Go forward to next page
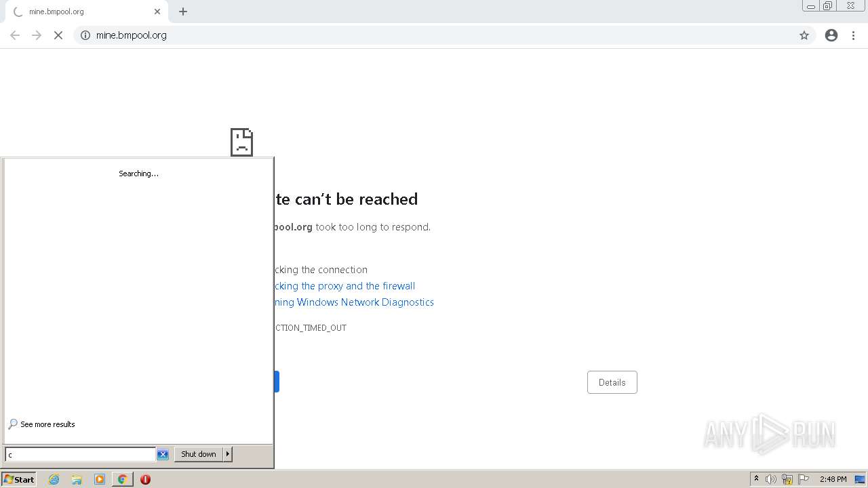Screen dimensions: 868x488 [x=37, y=35]
